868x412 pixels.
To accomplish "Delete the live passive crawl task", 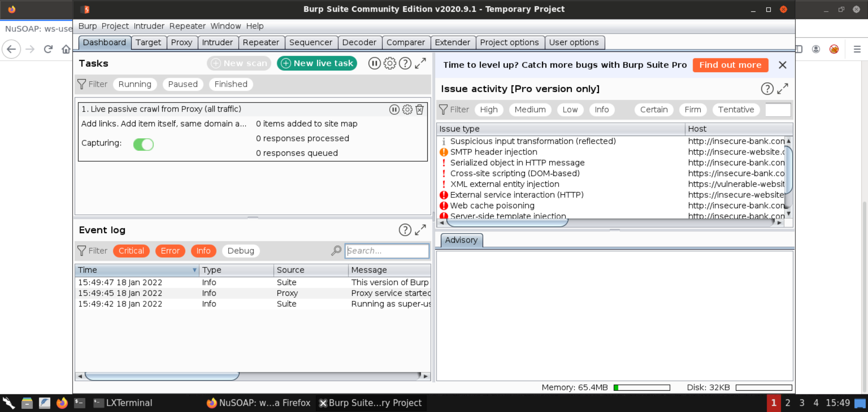I will point(420,109).
